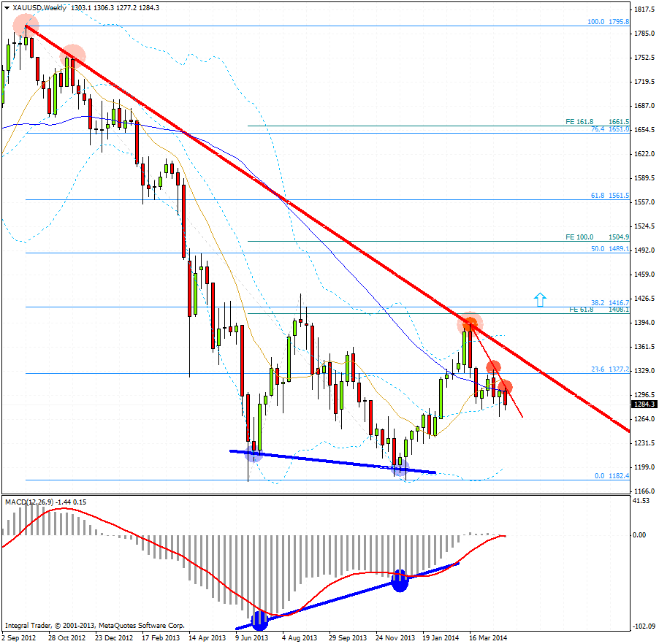The image size is (659, 644).
Task: Select the MACD scale value 41.53
Action: point(641,500)
